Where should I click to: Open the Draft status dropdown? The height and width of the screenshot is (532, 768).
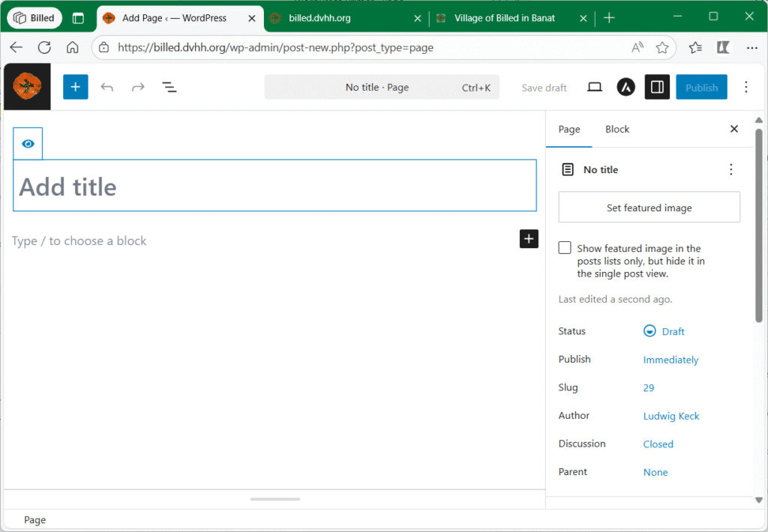coord(664,331)
